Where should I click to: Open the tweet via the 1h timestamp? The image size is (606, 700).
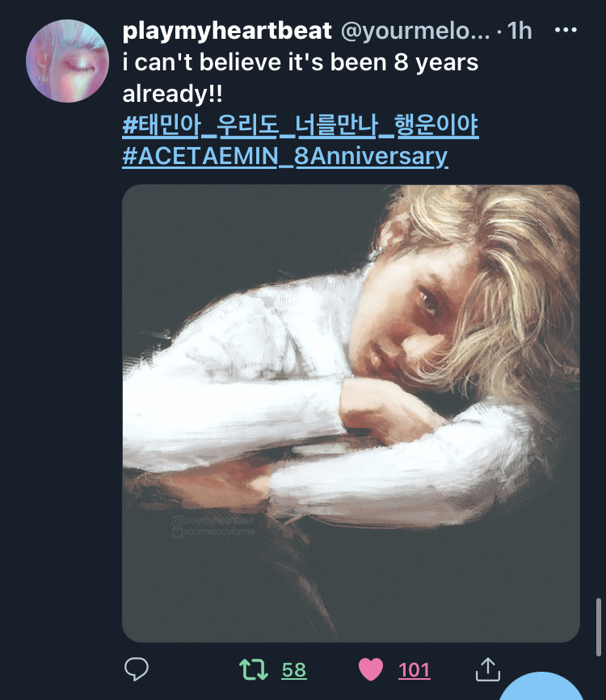tap(520, 32)
